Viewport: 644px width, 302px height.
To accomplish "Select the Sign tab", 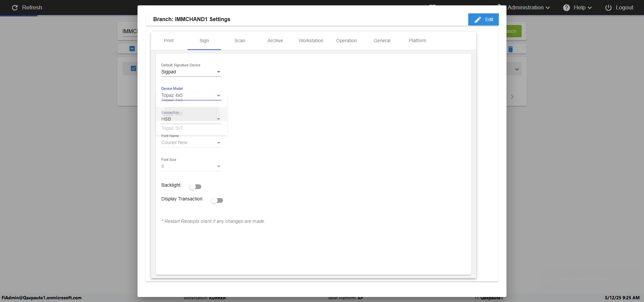I will [204, 41].
